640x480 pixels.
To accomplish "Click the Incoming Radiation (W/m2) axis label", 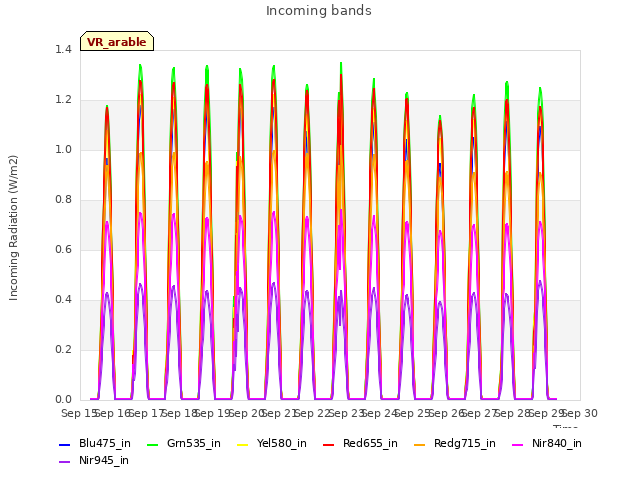I will pos(13,228).
